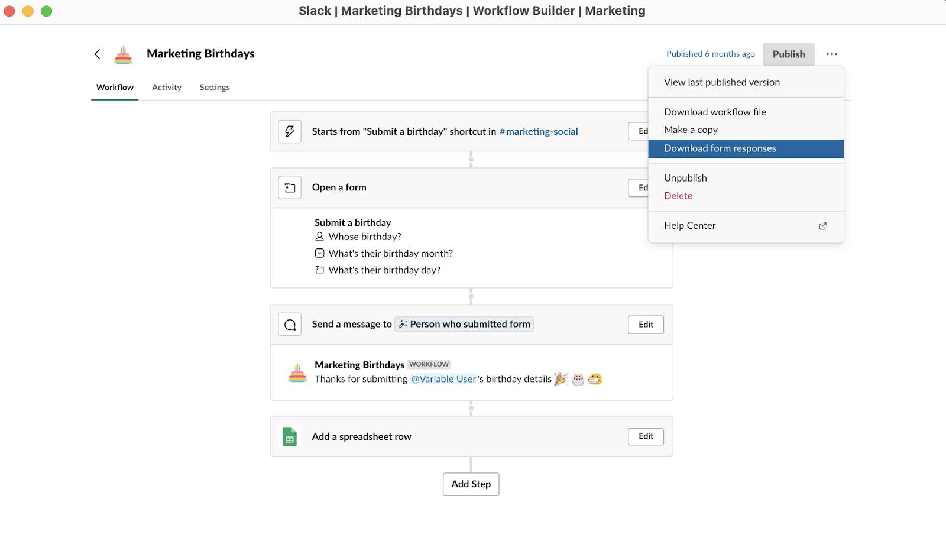Click the Person who submitted form chip

tap(464, 324)
